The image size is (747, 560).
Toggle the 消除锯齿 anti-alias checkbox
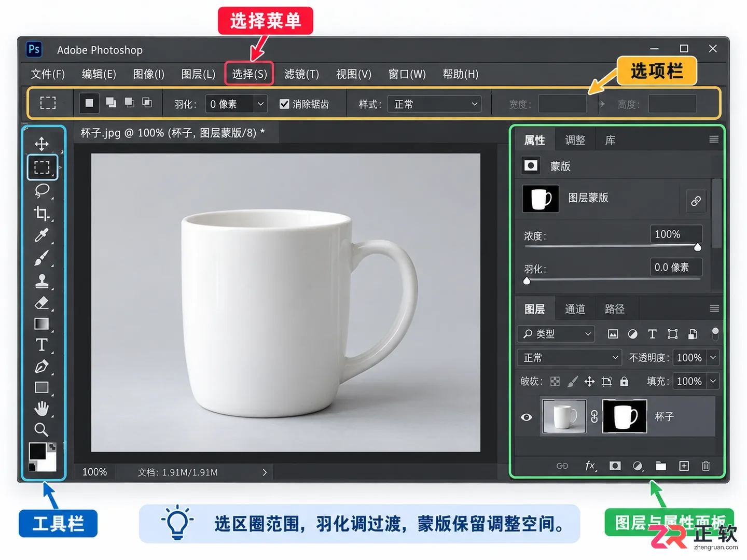284,104
